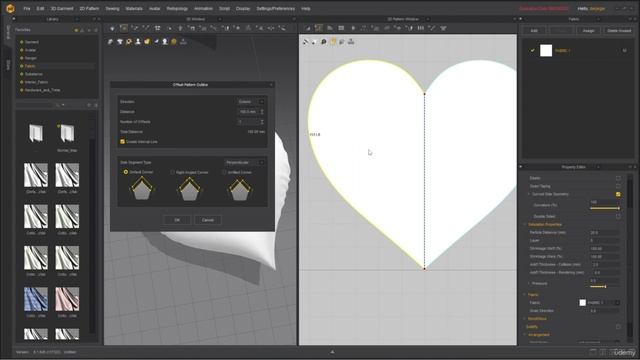Click the last icon in Library Favorites header
This screenshot has width=640, height=360.
click(x=96, y=30)
